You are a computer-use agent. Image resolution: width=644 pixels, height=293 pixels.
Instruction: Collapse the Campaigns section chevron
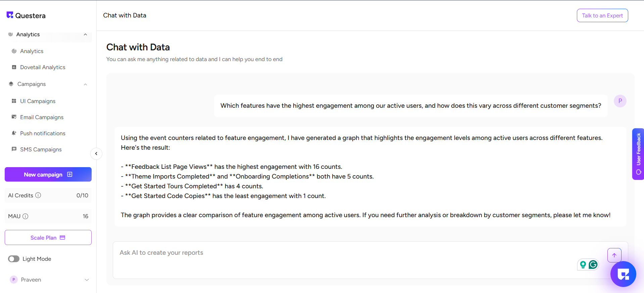(x=85, y=84)
